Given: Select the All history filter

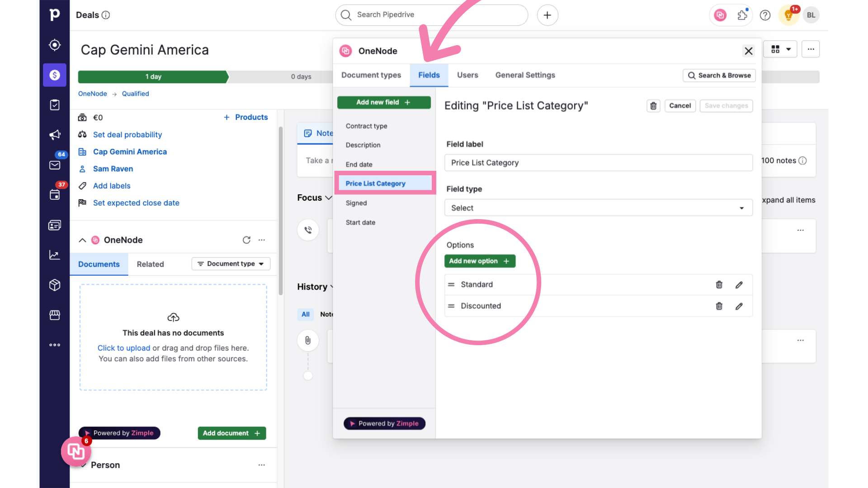Looking at the screenshot, I should pyautogui.click(x=306, y=314).
